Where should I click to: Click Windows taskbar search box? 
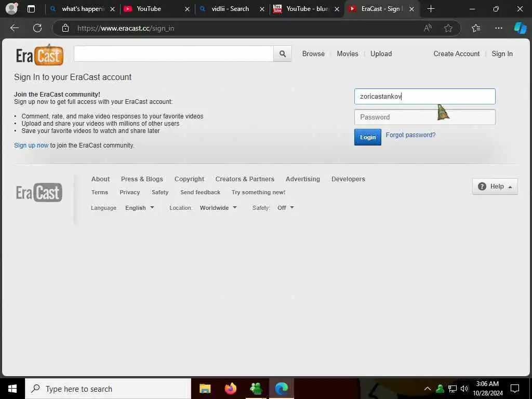pyautogui.click(x=108, y=389)
